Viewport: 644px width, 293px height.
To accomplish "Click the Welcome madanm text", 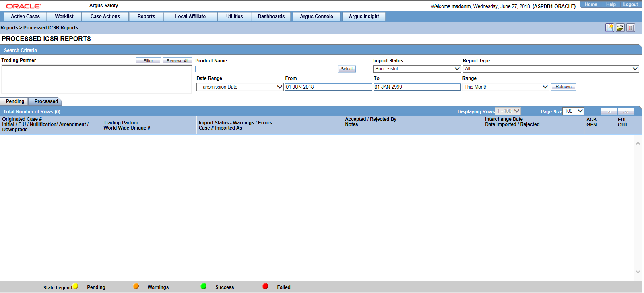I will [x=451, y=6].
